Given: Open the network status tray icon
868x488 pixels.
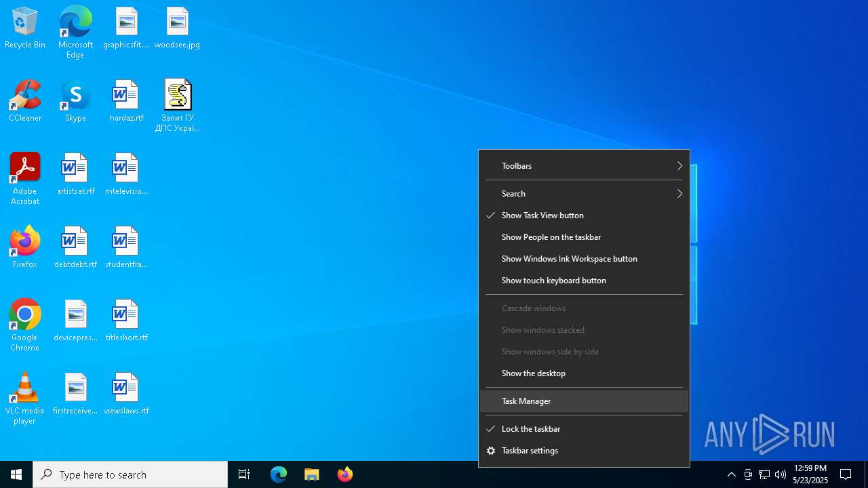Looking at the screenshot, I should [764, 474].
